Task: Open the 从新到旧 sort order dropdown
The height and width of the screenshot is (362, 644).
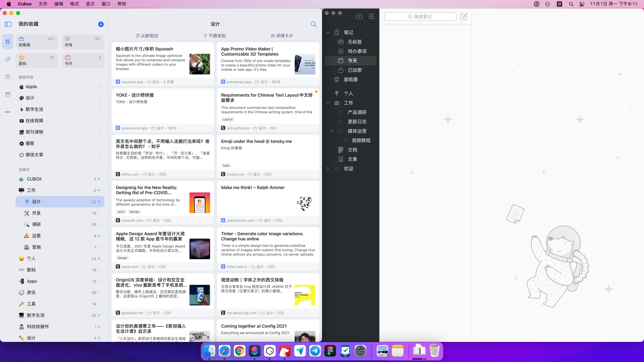Action: [147, 36]
